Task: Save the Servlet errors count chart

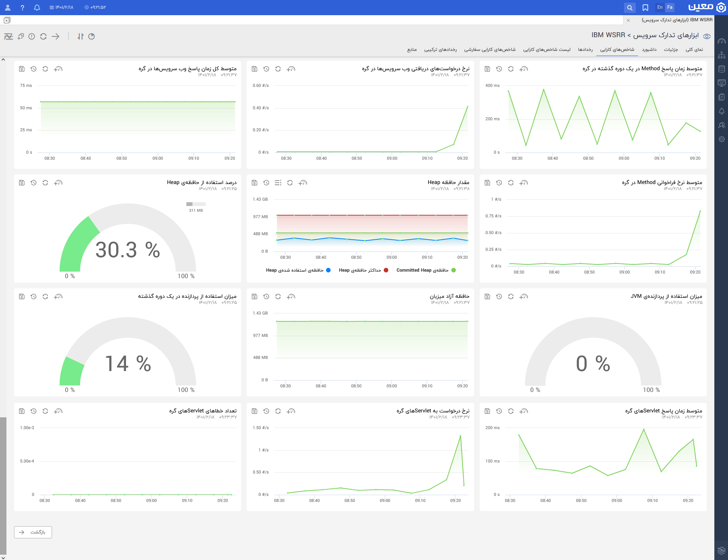Action: click(x=22, y=411)
